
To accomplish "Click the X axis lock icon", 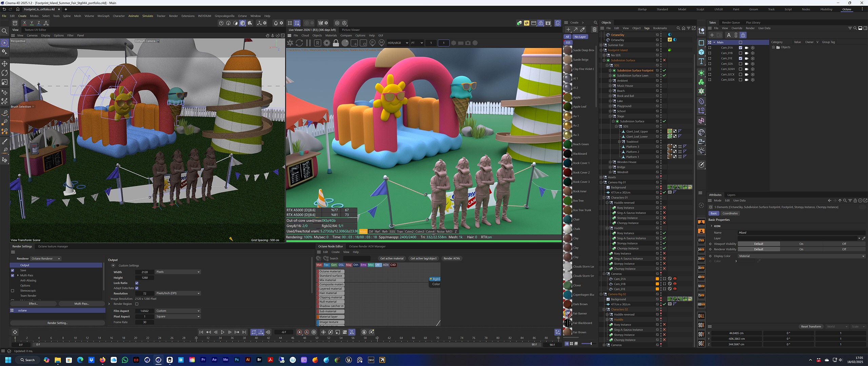I will [24, 23].
